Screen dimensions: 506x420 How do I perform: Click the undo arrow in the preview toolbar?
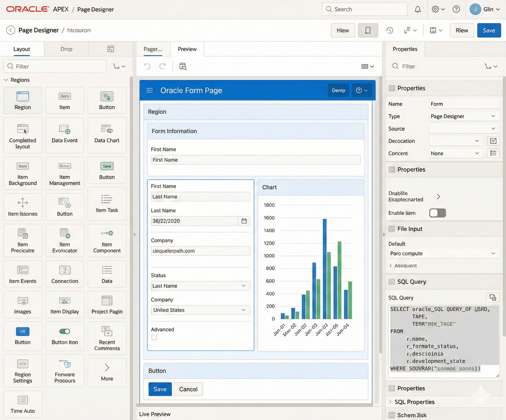point(147,66)
